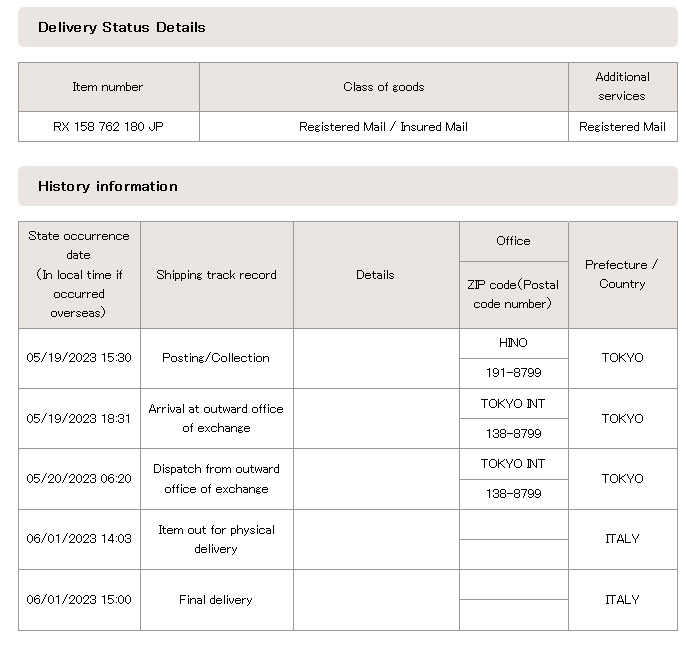Viewport: 699px width, 650px height.
Task: Click the Item number column header
Action: coord(108,87)
